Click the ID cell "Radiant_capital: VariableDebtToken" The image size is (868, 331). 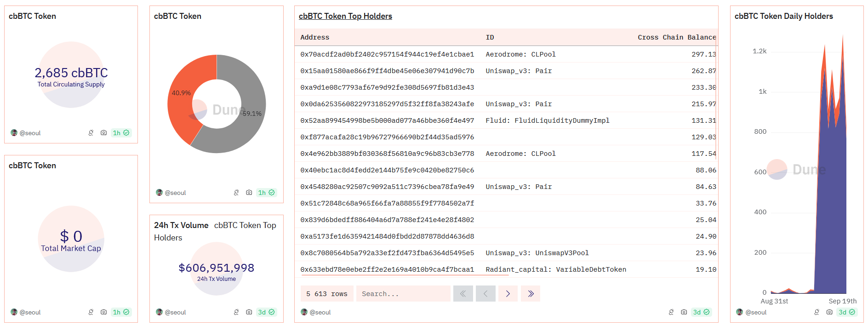point(556,269)
